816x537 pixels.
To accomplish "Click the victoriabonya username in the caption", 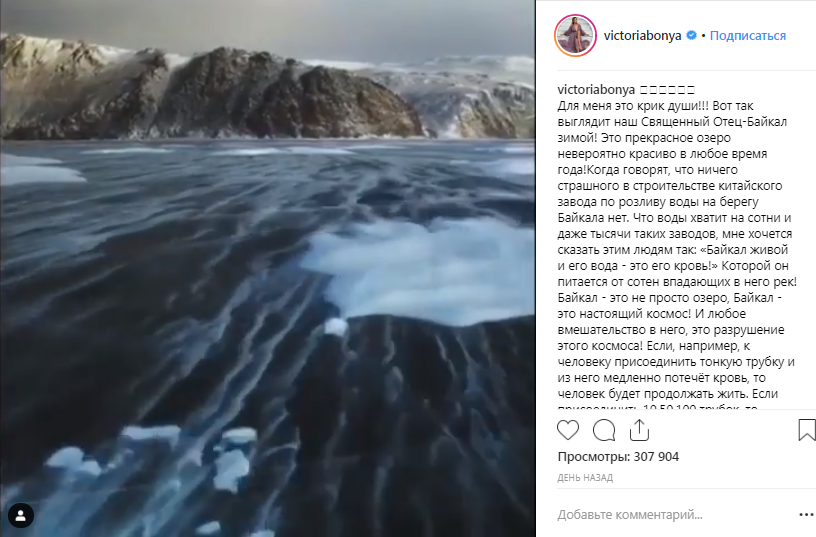I will point(596,90).
